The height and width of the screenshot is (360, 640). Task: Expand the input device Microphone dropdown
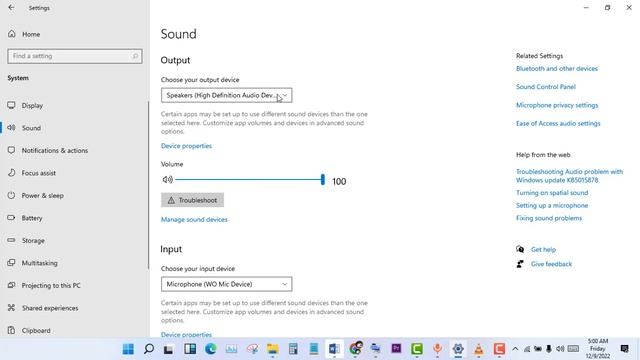(227, 284)
